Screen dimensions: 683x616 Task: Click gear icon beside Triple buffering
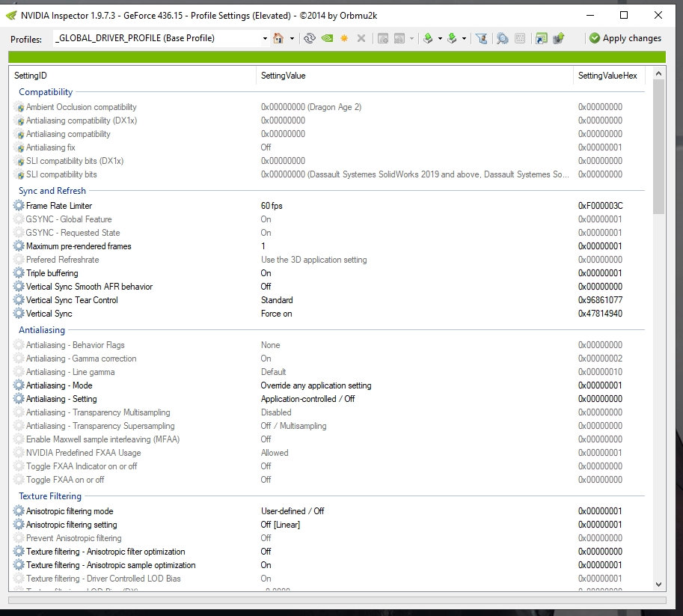pyautogui.click(x=19, y=273)
